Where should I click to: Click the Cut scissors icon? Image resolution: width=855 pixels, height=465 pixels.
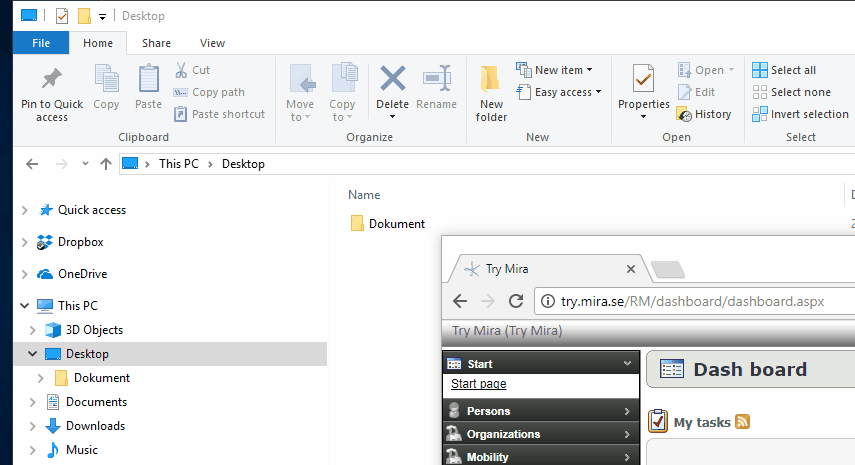click(181, 70)
